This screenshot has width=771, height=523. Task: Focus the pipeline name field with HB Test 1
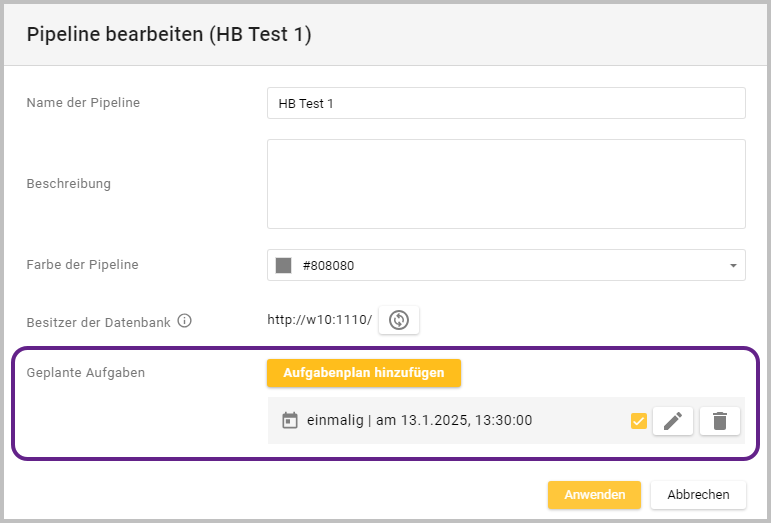[505, 103]
